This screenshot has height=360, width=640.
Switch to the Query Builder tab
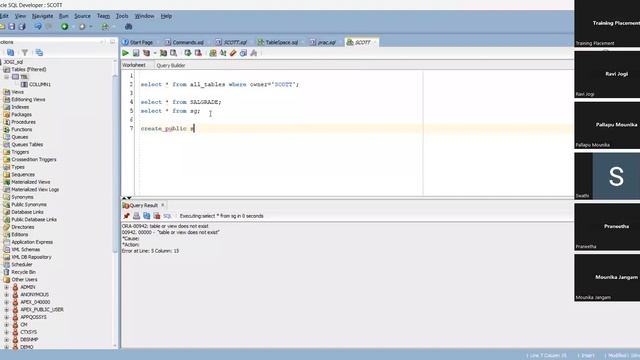(x=171, y=65)
